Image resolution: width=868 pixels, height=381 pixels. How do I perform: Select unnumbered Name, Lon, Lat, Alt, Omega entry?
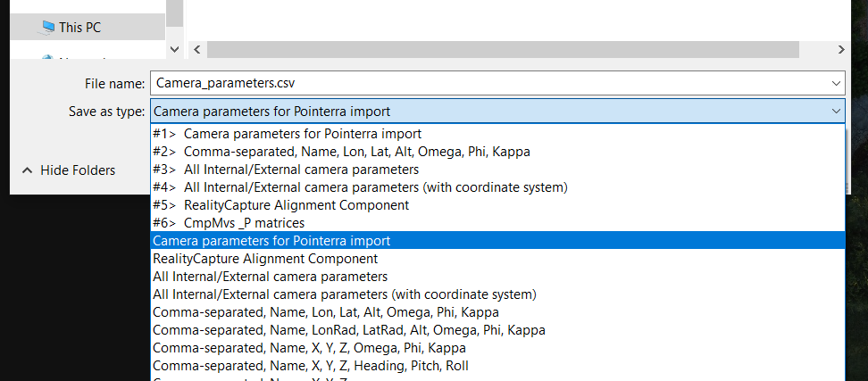pyautogui.click(x=497, y=312)
